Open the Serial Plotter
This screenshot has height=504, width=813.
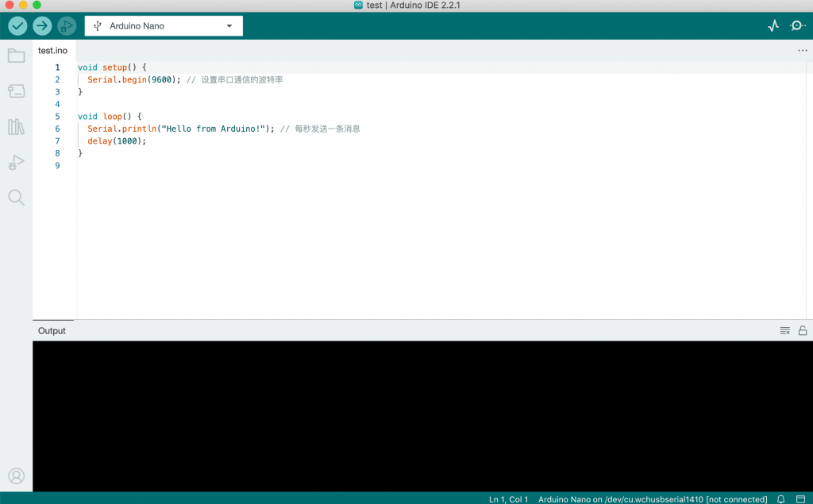tap(773, 26)
